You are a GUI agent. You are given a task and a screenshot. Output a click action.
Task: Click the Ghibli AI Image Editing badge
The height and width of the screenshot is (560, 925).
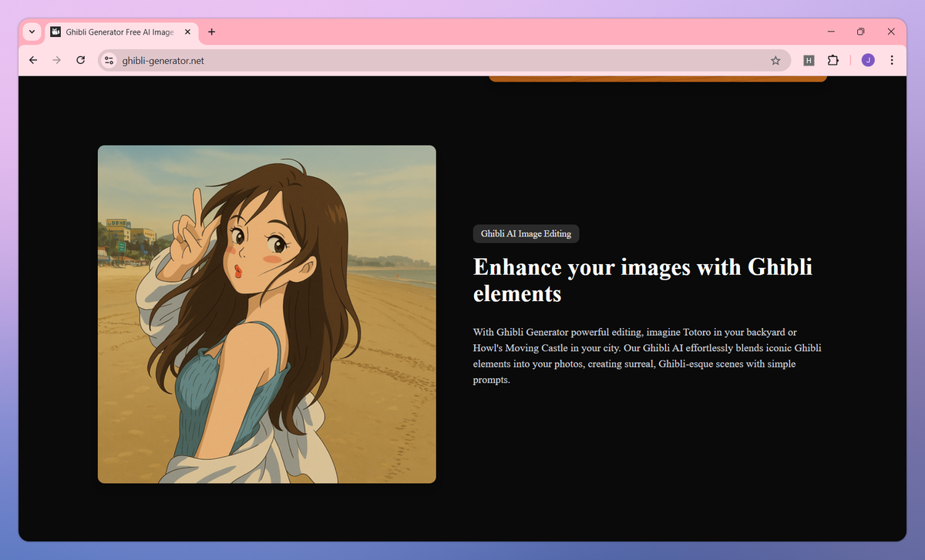[526, 233]
